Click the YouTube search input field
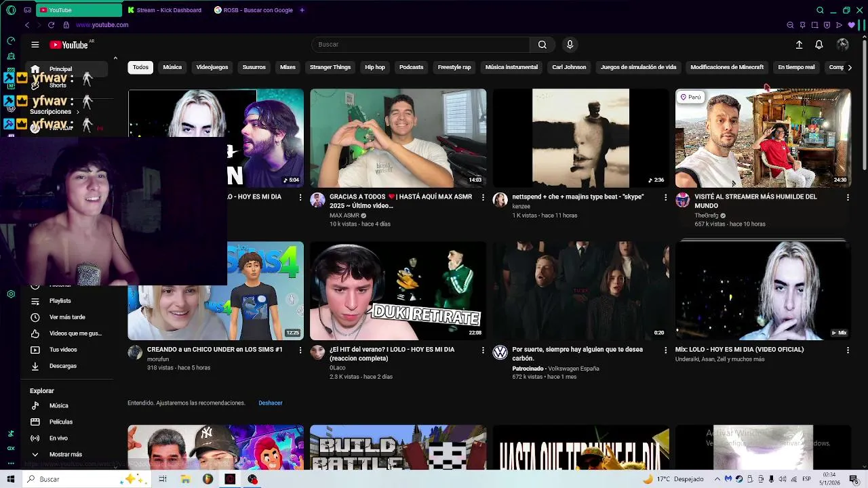 [420, 45]
